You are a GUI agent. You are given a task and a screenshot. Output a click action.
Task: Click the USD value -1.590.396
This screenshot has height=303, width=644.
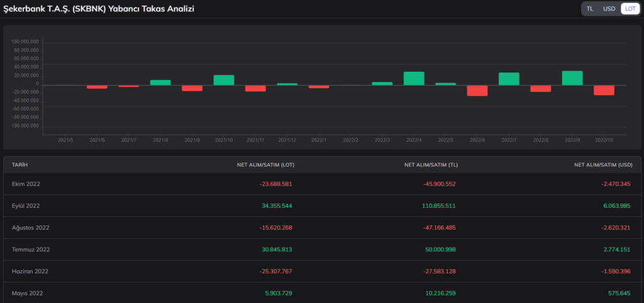(x=615, y=272)
